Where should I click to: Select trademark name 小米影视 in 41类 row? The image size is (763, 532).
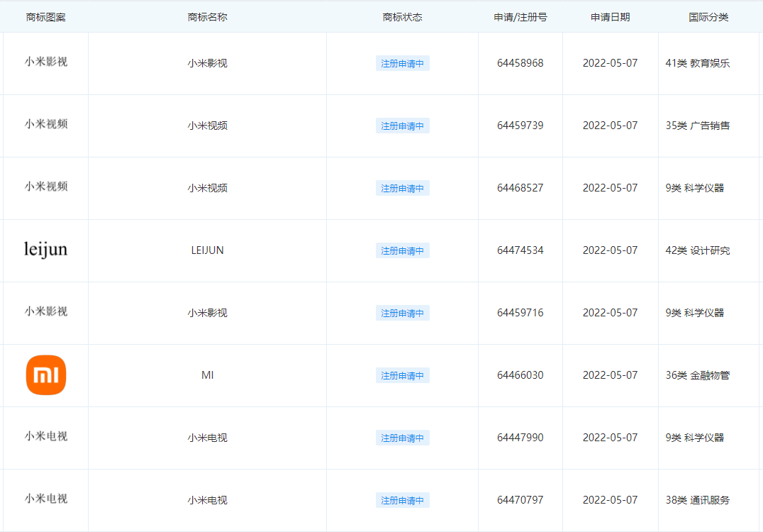207,63
